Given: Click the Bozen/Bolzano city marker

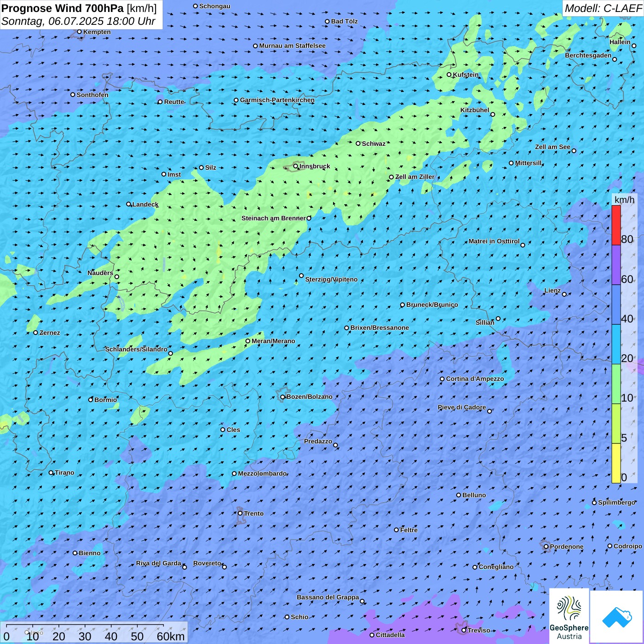Looking at the screenshot, I should tap(283, 397).
